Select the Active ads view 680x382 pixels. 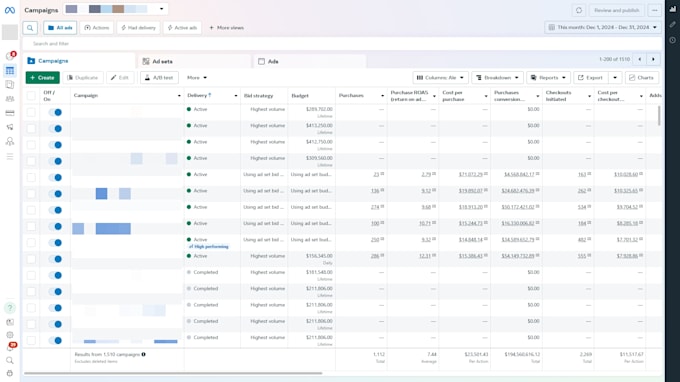[x=182, y=28]
